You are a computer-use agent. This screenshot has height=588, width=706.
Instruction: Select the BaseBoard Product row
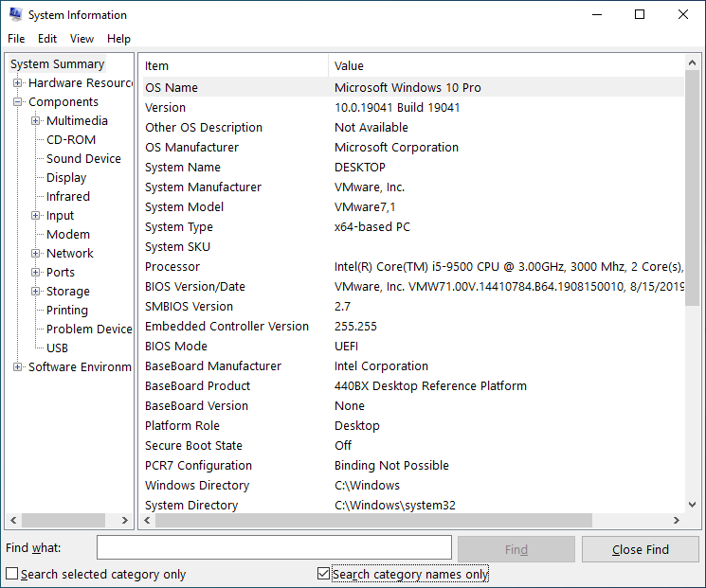[x=413, y=385]
